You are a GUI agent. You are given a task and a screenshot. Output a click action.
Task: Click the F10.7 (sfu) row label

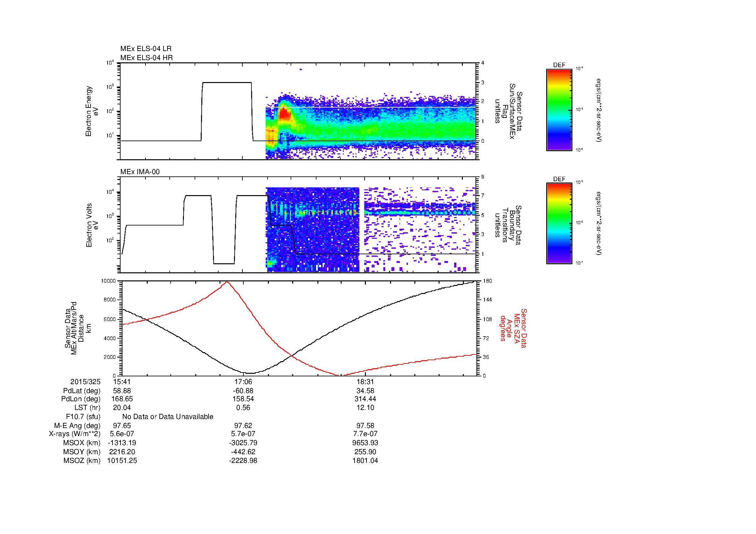[x=83, y=417]
